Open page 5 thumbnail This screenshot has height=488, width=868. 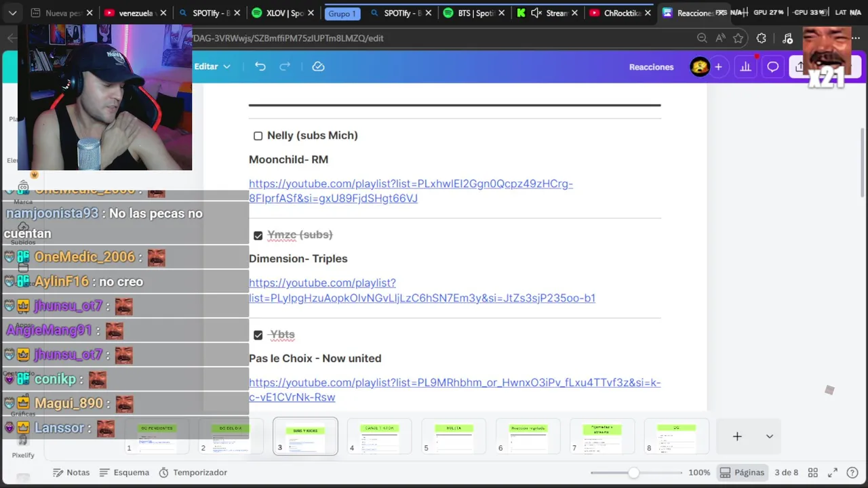[454, 436]
